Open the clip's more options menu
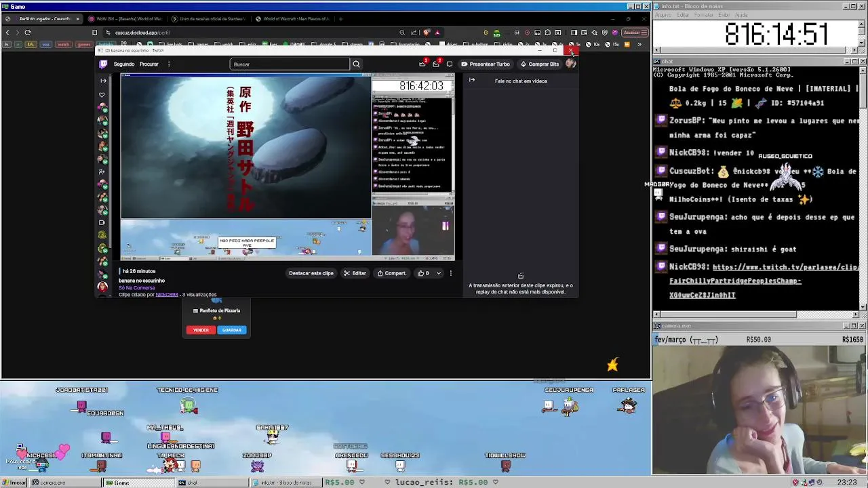The image size is (868, 488). 450,273
